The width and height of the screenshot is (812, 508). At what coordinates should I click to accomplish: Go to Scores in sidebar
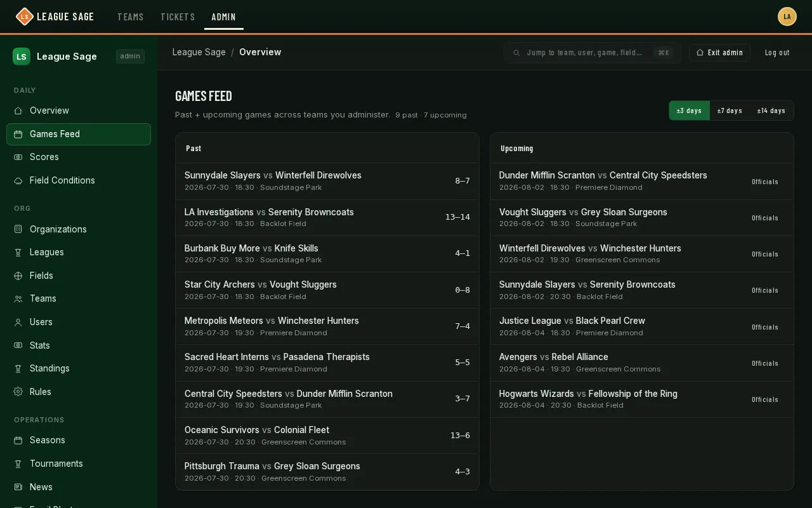[79, 157]
